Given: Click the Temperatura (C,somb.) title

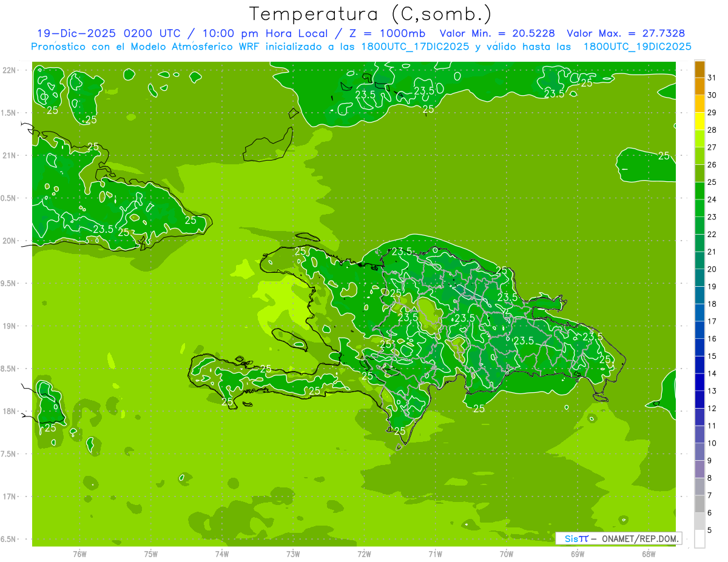Looking at the screenshot, I should point(371,14).
